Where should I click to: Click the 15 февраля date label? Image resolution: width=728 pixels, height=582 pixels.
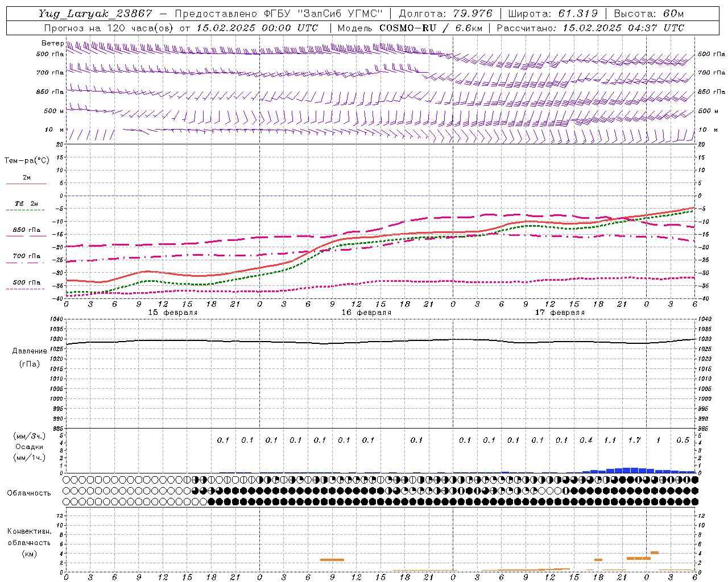coord(173,313)
